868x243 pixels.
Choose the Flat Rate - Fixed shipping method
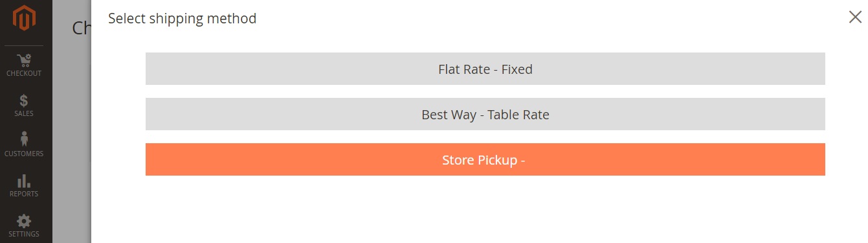click(485, 69)
